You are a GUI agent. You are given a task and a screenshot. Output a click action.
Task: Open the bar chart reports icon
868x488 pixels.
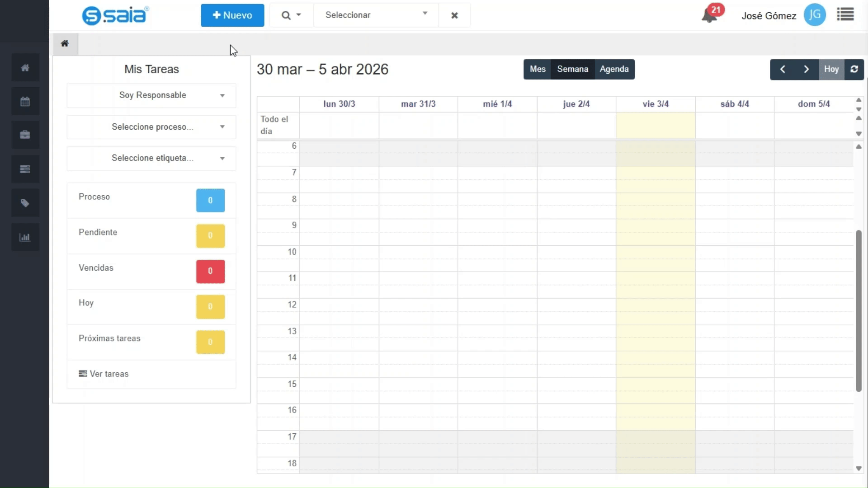point(25,237)
